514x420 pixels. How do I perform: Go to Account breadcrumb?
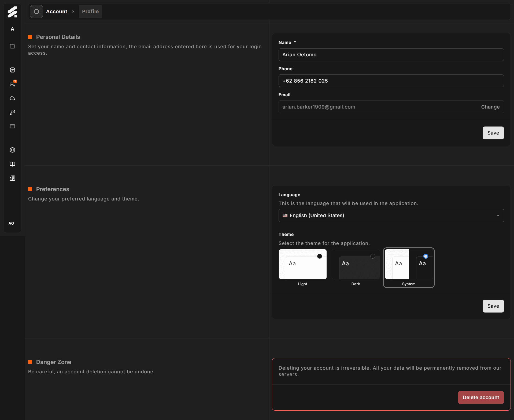[57, 12]
